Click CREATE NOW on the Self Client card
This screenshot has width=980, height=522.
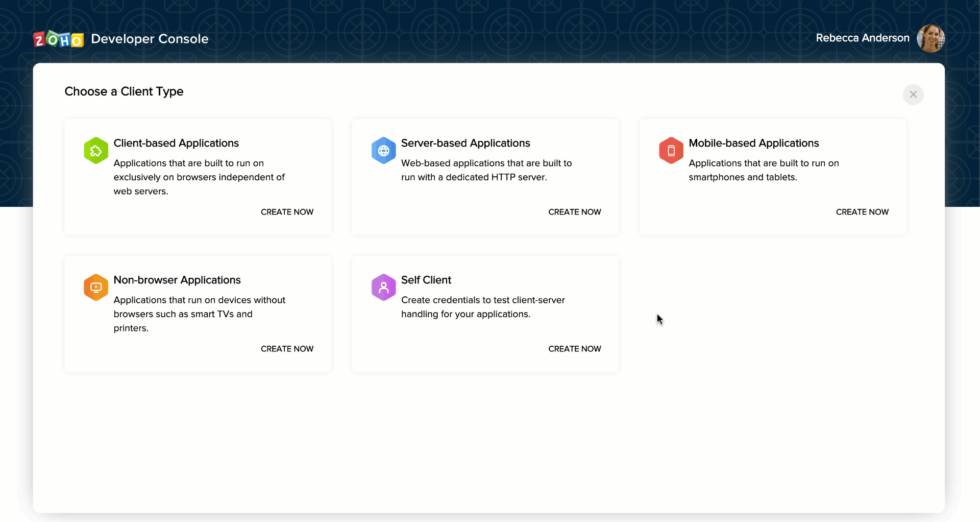[x=574, y=348]
